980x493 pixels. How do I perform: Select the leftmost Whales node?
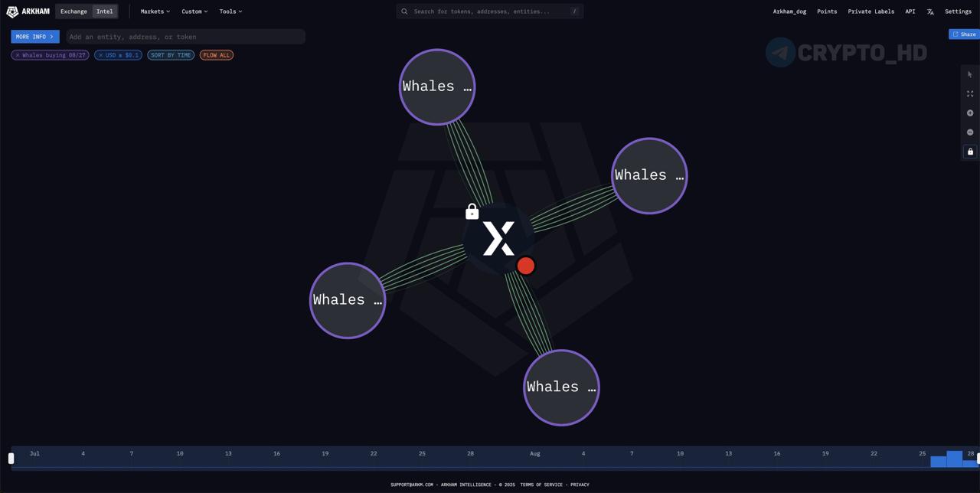pyautogui.click(x=348, y=300)
